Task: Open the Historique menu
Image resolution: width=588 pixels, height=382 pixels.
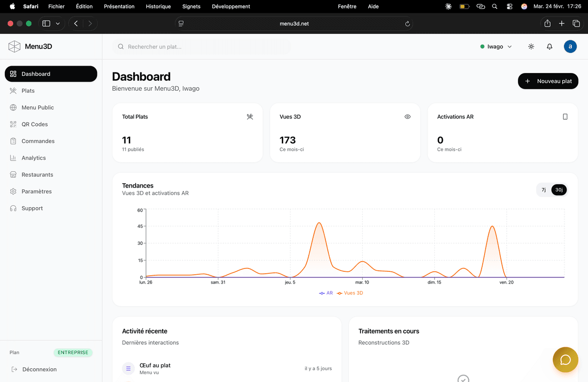Action: [x=158, y=6]
